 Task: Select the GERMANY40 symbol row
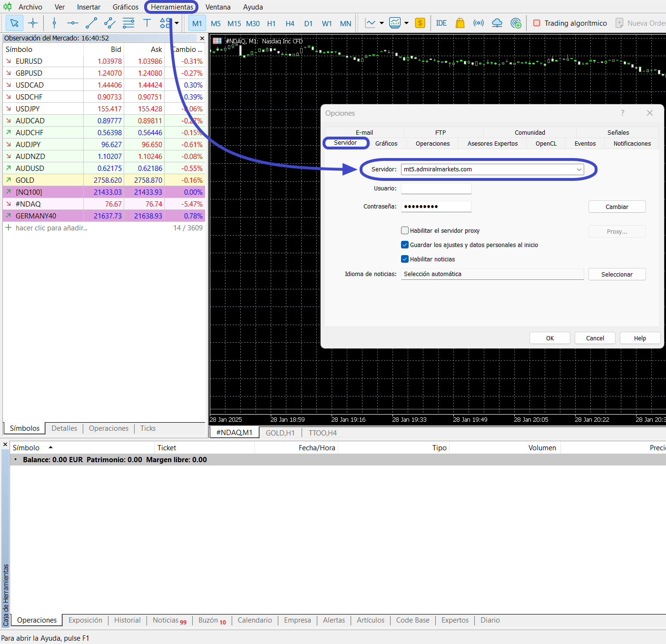click(104, 216)
